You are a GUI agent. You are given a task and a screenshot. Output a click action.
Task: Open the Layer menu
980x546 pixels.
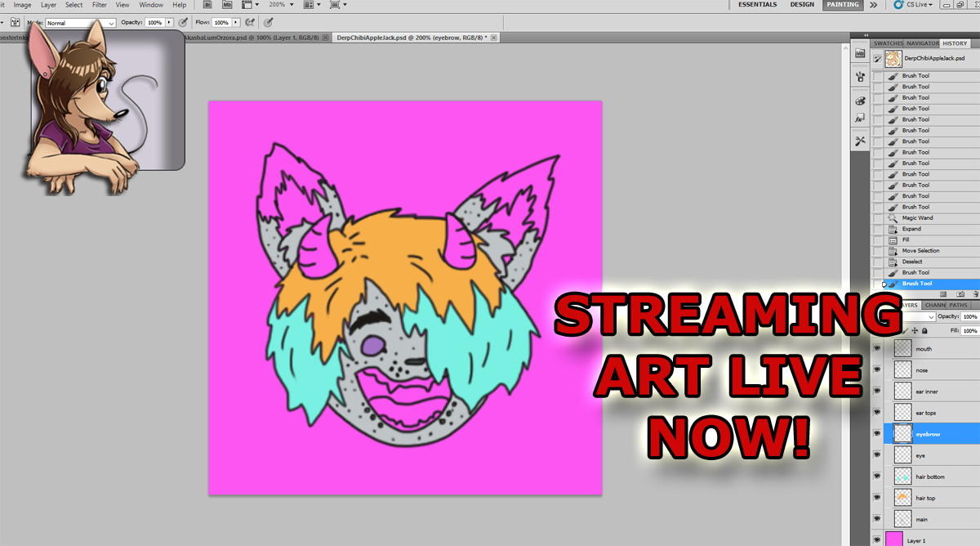tap(48, 5)
